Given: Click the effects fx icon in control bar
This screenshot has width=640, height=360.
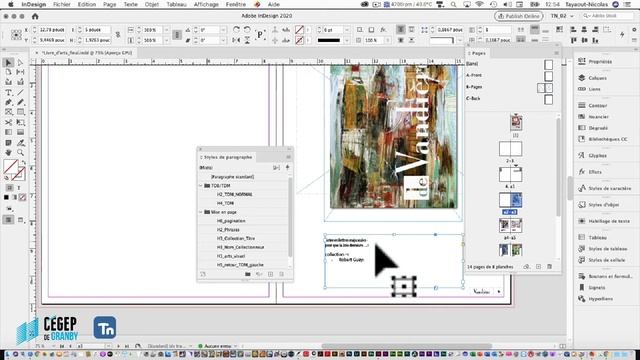Looking at the screenshot, I should (x=383, y=30).
